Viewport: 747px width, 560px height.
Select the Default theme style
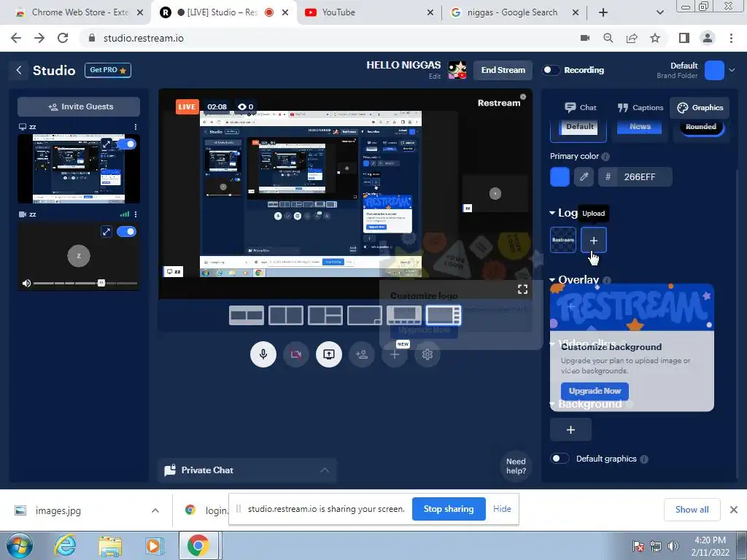578,129
